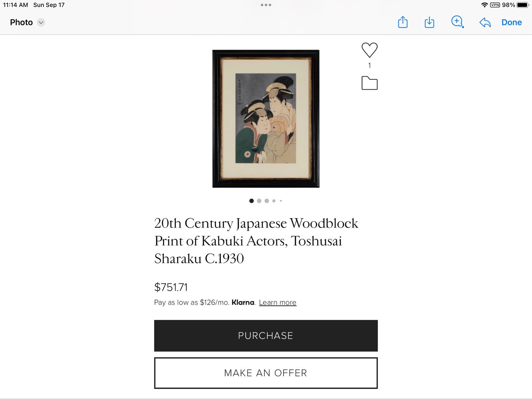Favorite the item with heart icon
This screenshot has width=532, height=399.
[x=369, y=50]
